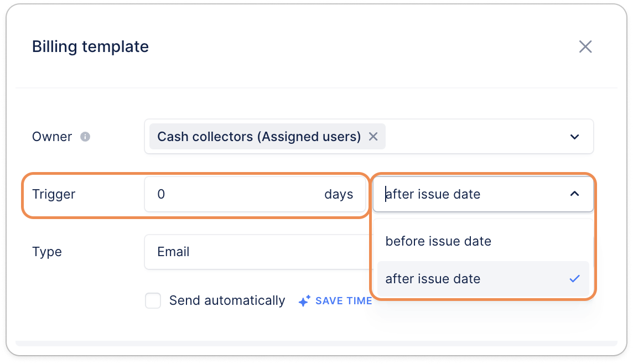Collapse the issue date dropdown chevron
The height and width of the screenshot is (364, 633).
pos(575,194)
